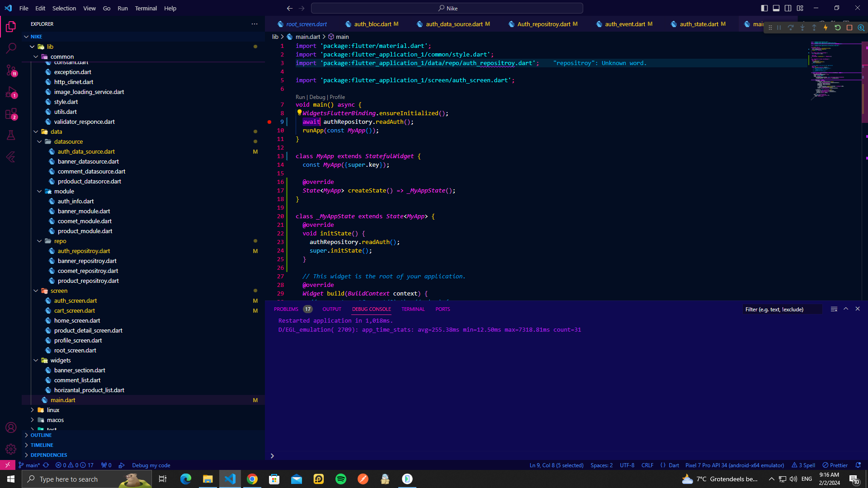Expand the linux folder
868x488 pixels.
tap(32, 410)
